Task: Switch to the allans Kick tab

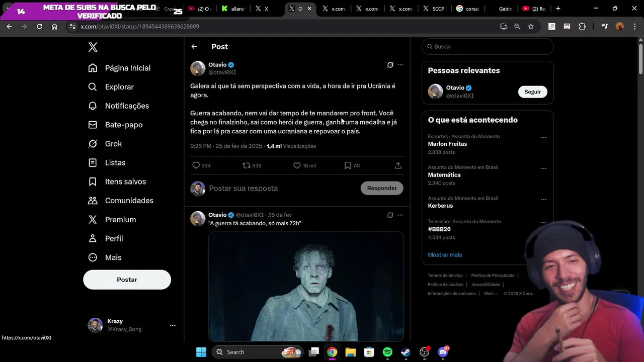Action: (233, 9)
